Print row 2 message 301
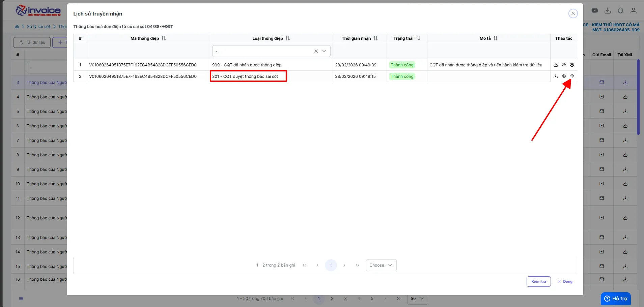Viewport: 644px width, 307px height. 572,76
